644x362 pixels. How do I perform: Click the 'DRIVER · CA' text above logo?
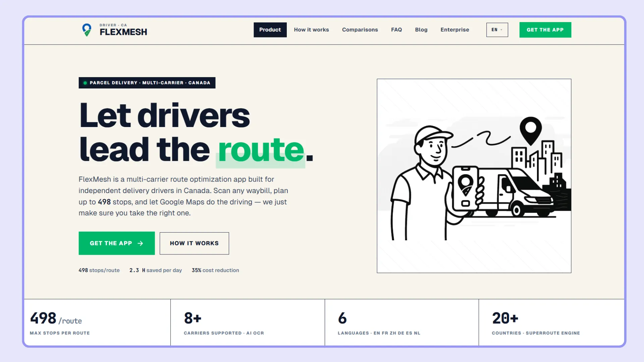(113, 25)
